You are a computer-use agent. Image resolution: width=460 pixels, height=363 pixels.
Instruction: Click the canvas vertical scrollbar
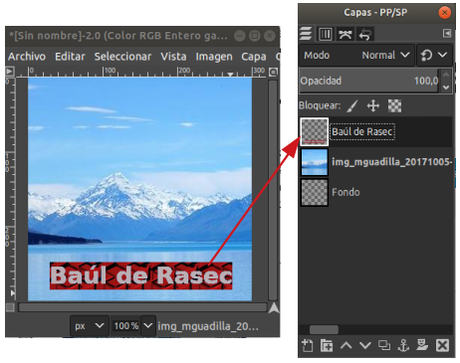coord(273,190)
